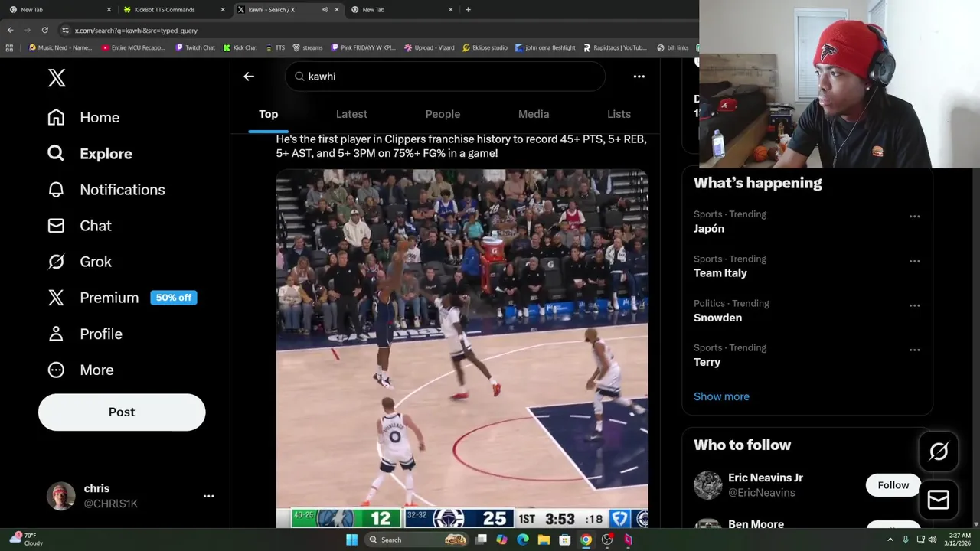Screen dimensions: 980x551
Task: Open TTS bookmark
Action: click(275, 47)
